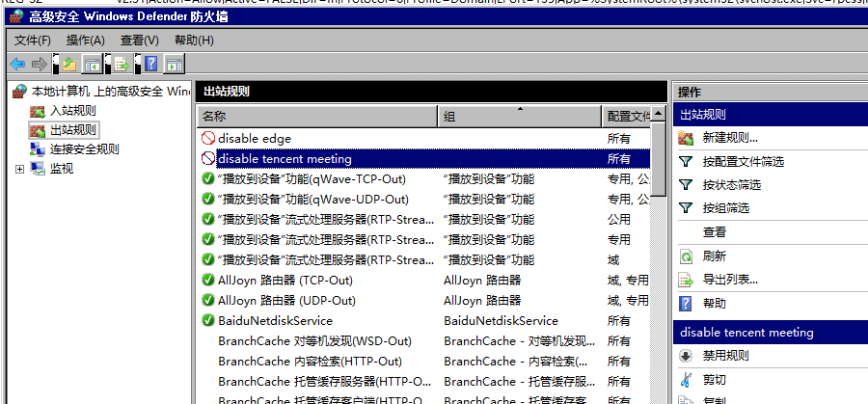Open the 操作(A) menu

pos(85,40)
